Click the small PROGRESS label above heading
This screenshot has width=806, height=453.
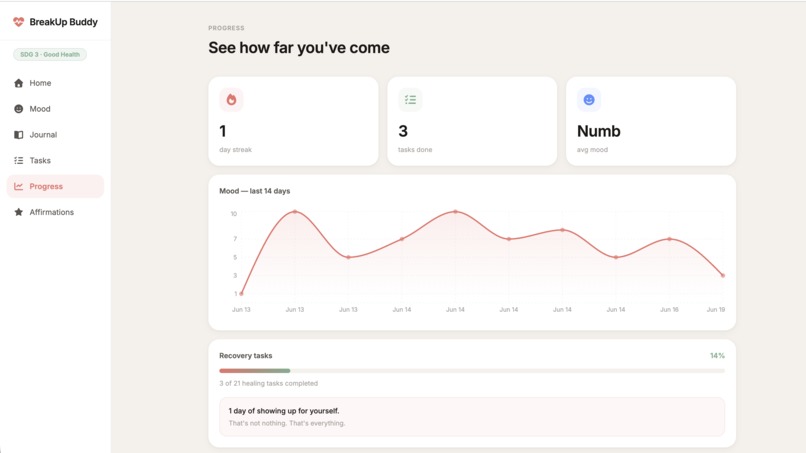point(226,28)
